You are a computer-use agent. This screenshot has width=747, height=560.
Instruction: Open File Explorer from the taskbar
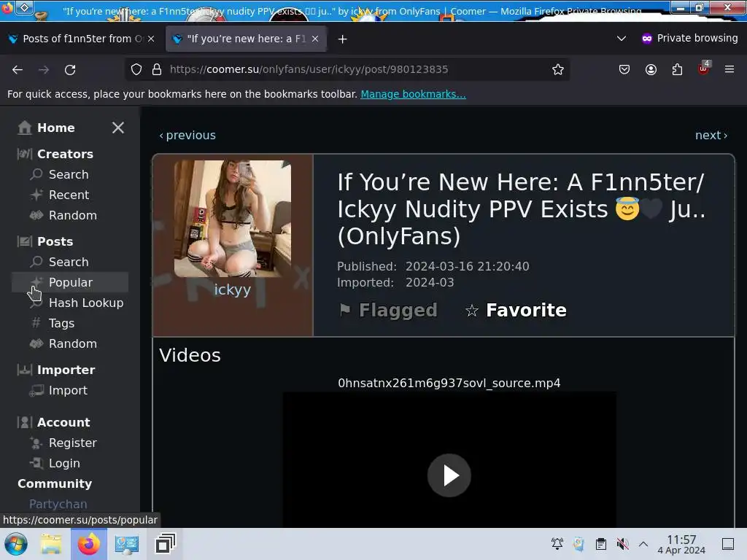51,544
